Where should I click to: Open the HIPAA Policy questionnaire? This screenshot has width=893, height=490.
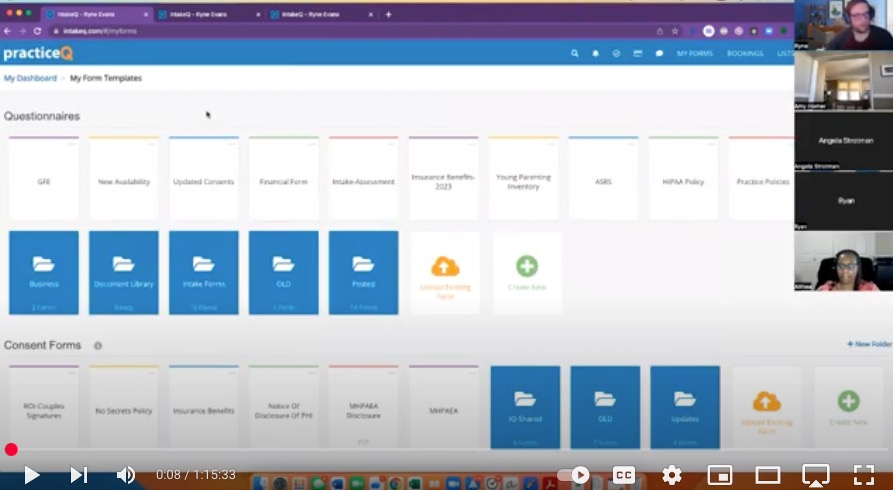[x=683, y=178]
